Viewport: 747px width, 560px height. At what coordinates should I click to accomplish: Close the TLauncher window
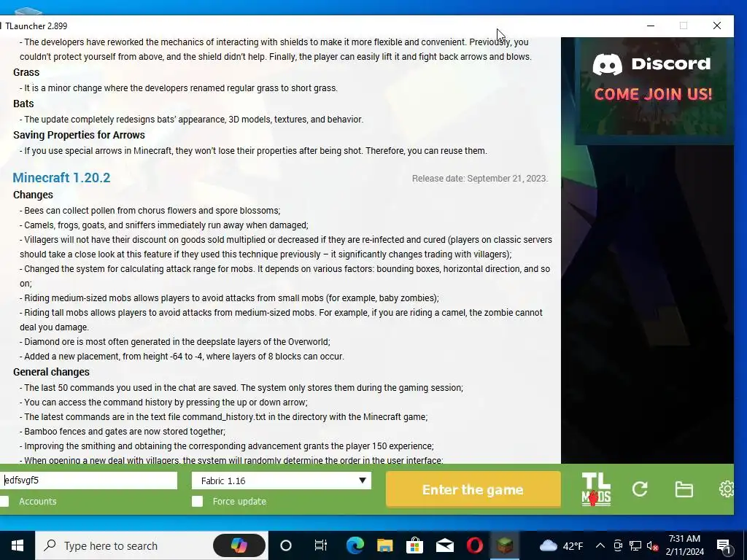(x=717, y=26)
